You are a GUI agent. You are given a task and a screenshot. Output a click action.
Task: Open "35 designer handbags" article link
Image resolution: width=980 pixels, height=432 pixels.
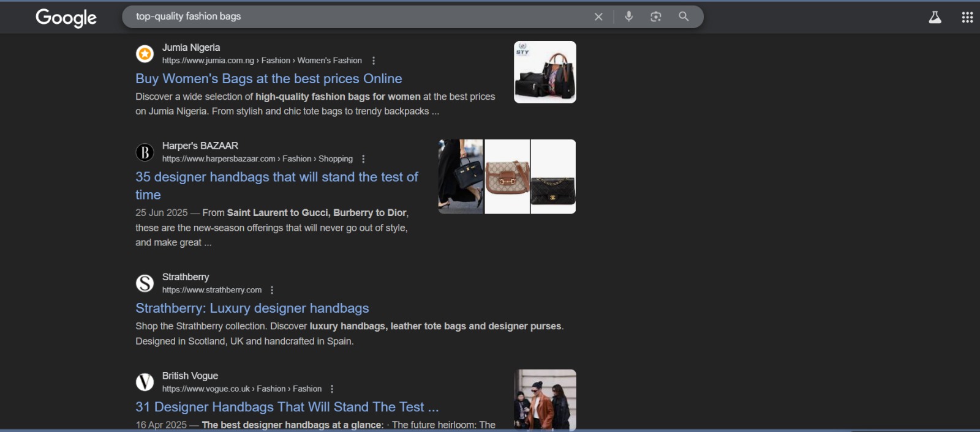276,177
